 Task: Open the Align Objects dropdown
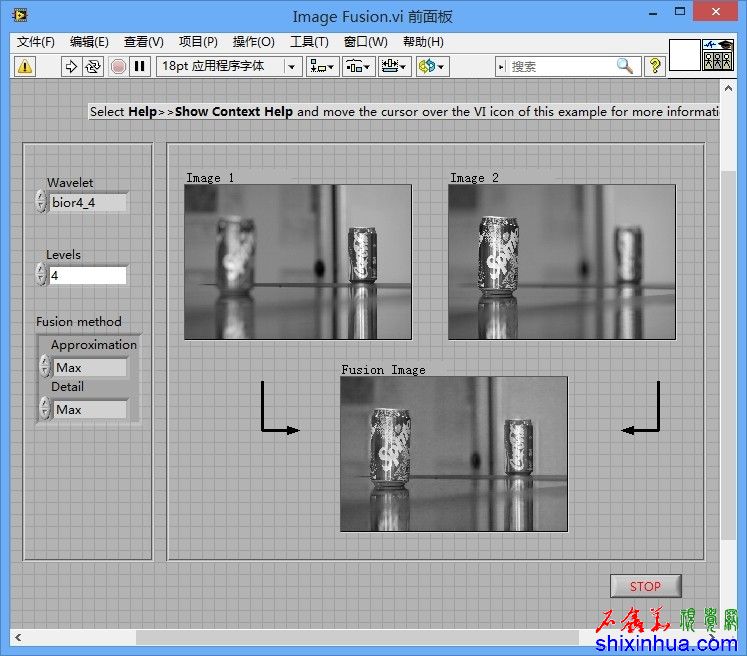tap(323, 66)
